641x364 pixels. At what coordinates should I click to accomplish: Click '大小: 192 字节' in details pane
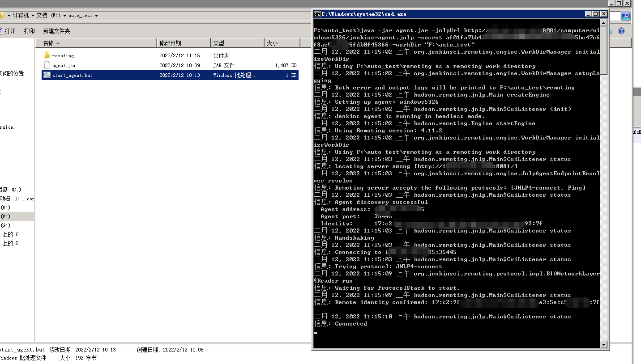(78, 358)
